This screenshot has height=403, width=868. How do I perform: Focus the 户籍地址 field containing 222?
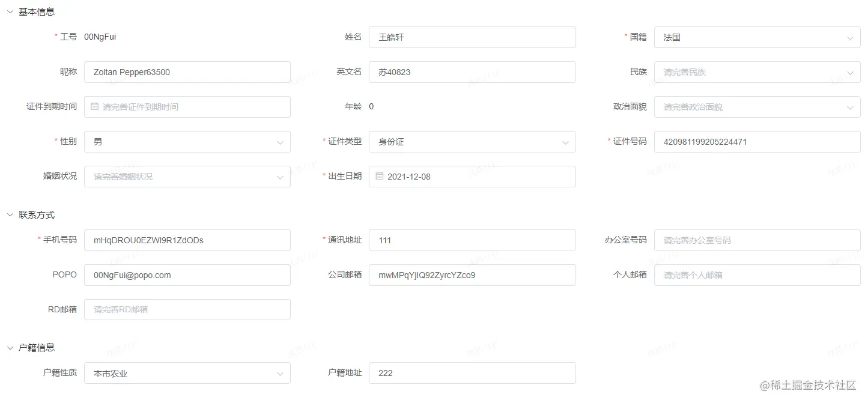pos(472,373)
